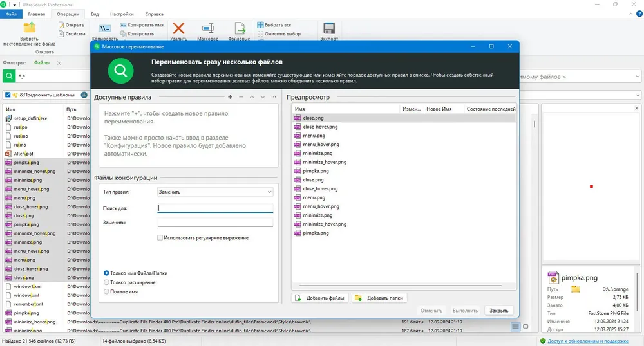This screenshot has height=346, width=644.
Task: Click into the Заменить text field
Action: click(x=215, y=223)
